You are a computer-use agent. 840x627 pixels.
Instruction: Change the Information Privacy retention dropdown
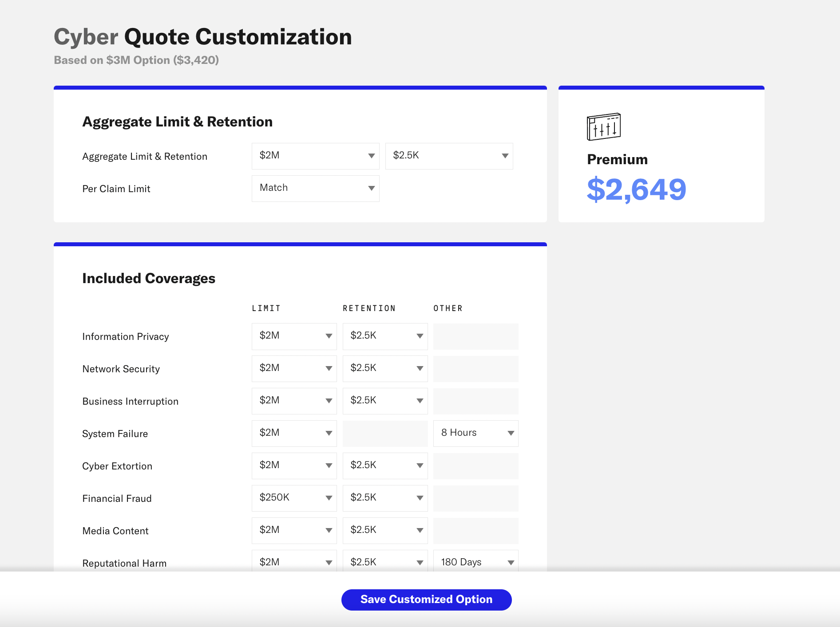(385, 336)
